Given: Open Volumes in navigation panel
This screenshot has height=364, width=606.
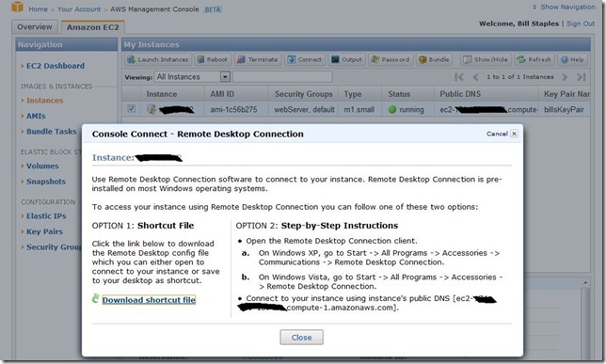Looking at the screenshot, I should point(42,166).
